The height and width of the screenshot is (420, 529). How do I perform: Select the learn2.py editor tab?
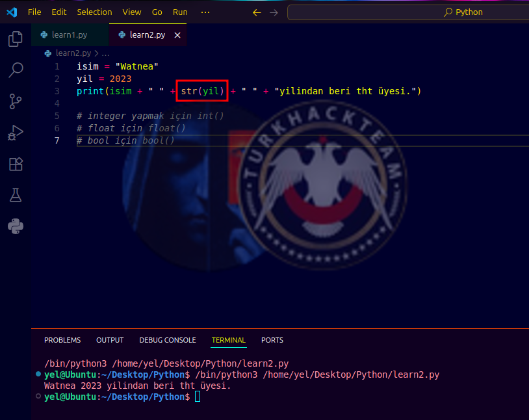coord(148,34)
